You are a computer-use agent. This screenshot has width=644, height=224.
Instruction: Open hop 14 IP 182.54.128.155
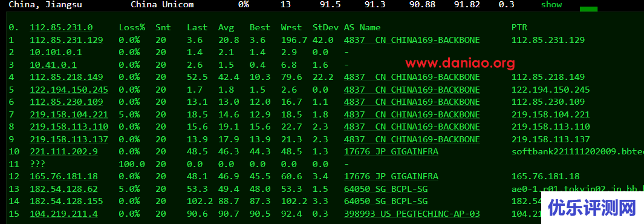[67, 202]
